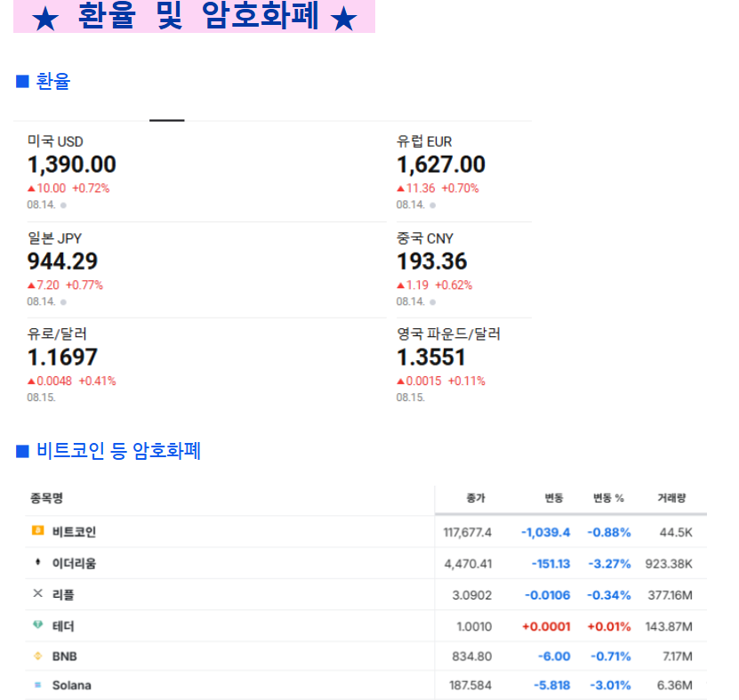Screen dimensions: 739x700
Task: Click Ripple volume 377.16M
Action: pos(670,595)
